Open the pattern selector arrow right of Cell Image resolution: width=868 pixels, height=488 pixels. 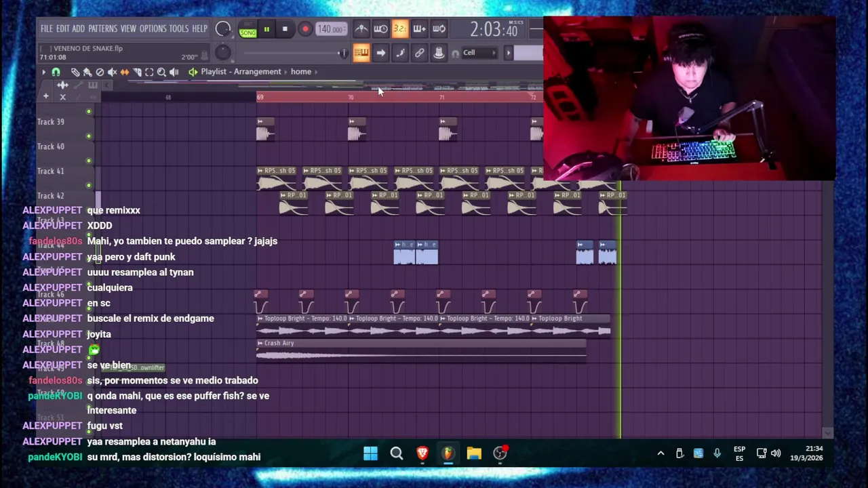click(x=508, y=53)
